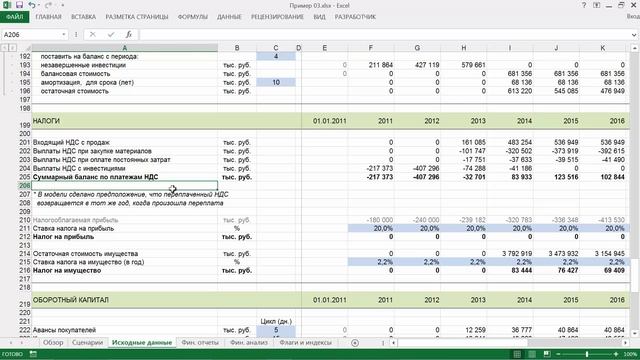
Task: Open the ФОРМУЛЫ ribbon tab
Action: click(x=193, y=17)
